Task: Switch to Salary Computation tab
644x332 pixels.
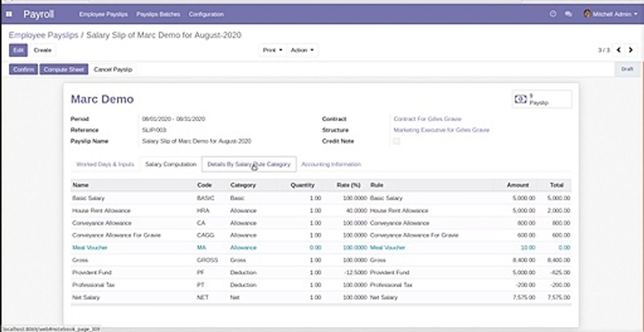Action: point(171,164)
